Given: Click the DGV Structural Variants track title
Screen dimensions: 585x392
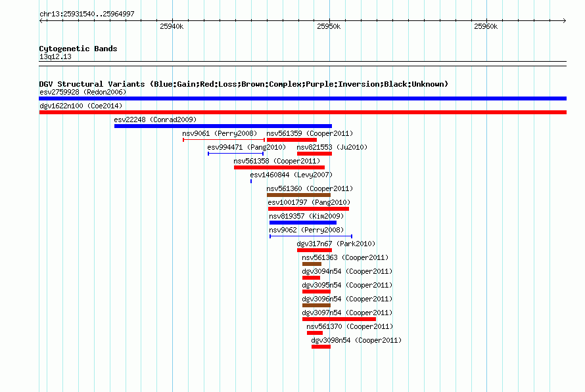Looking at the screenshot, I should pos(244,84).
